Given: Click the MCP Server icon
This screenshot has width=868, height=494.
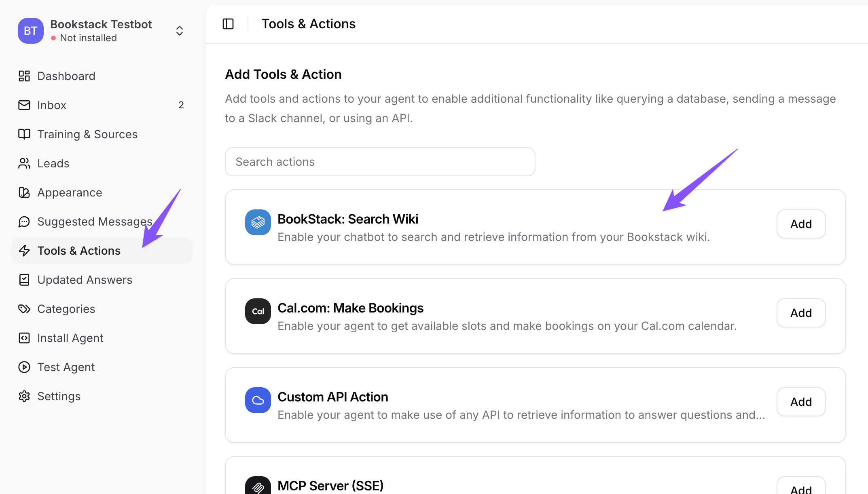Looking at the screenshot, I should [258, 486].
